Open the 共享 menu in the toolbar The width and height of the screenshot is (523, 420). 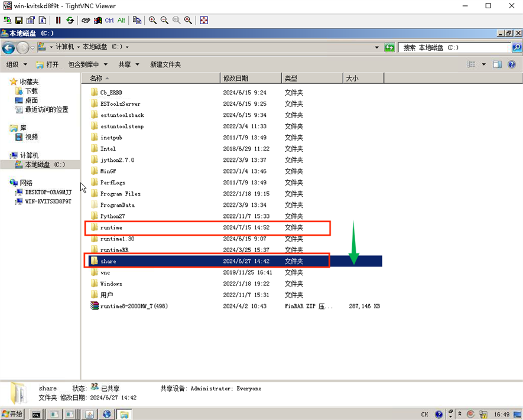(128, 64)
